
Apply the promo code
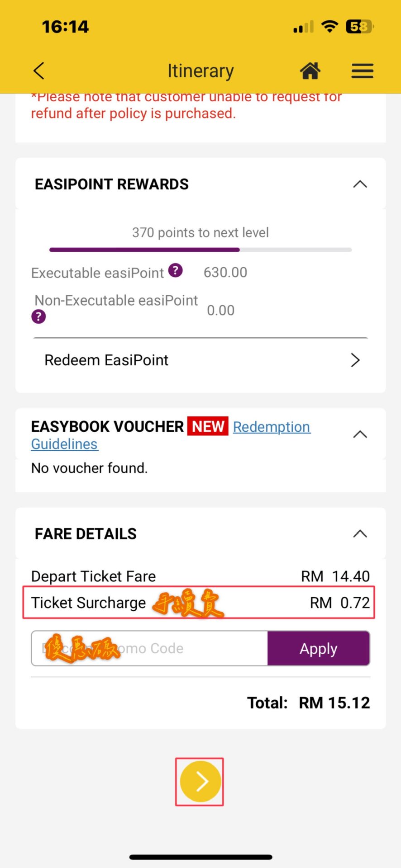point(319,649)
